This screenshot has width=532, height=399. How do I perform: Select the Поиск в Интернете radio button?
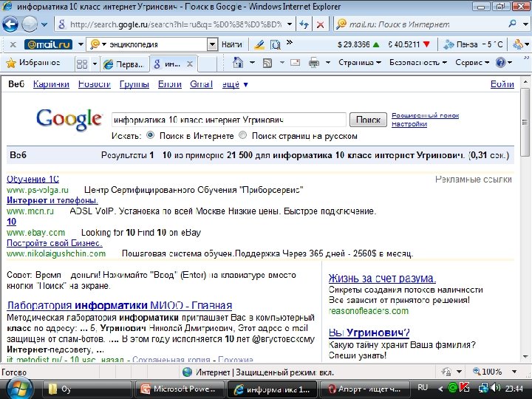(150, 135)
